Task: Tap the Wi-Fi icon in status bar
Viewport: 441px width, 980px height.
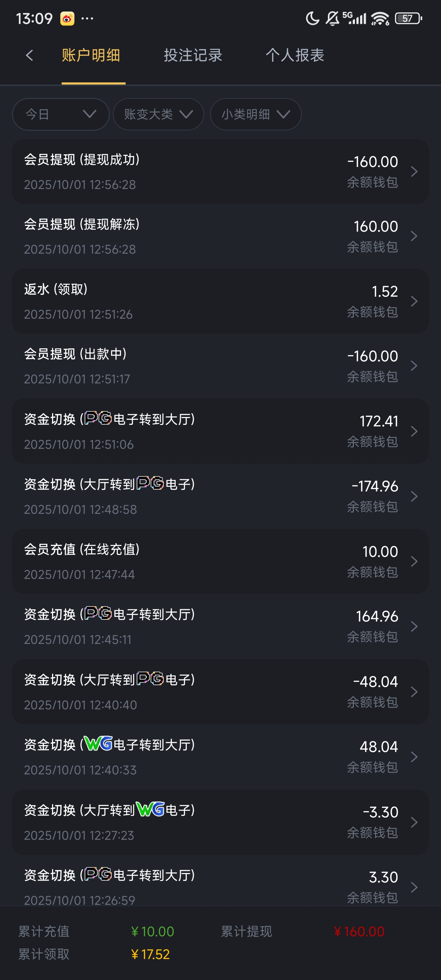Action: pos(380,18)
